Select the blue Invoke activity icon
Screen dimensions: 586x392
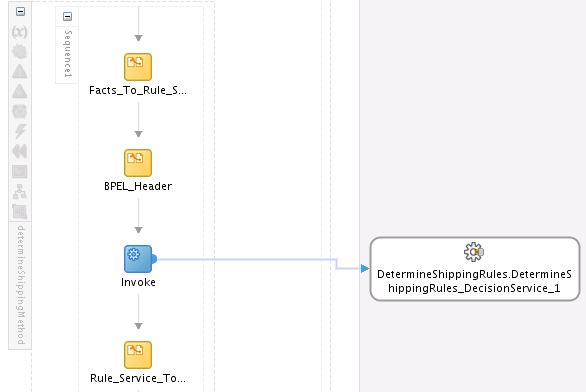pos(138,259)
